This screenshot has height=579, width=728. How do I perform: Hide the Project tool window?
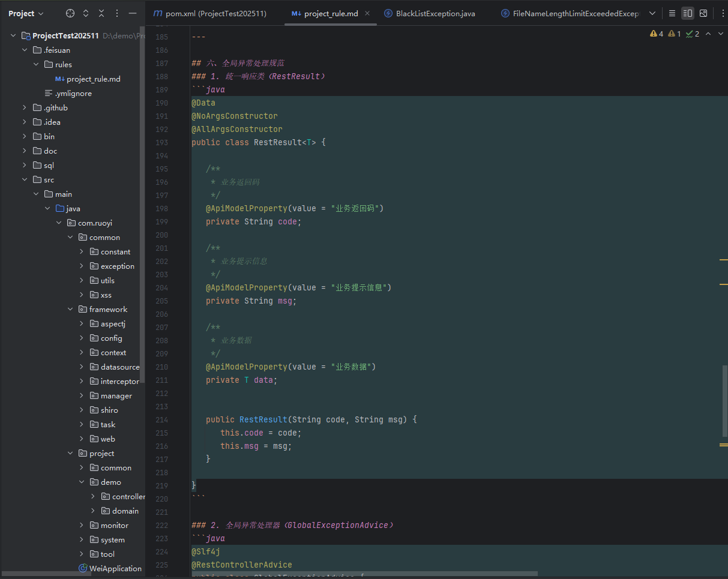coord(133,13)
